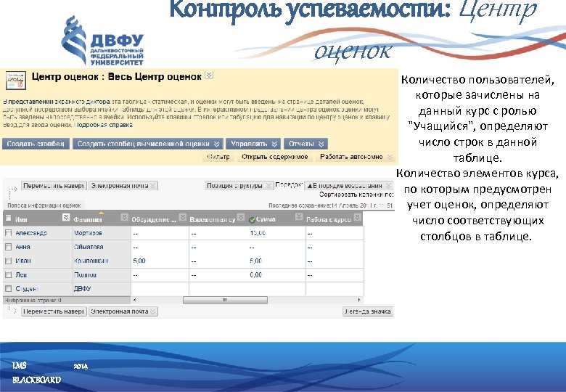The image size is (566, 392).
Task: Expand 'Создать столбец вычисленной оценки' menu
Action: pos(216,144)
